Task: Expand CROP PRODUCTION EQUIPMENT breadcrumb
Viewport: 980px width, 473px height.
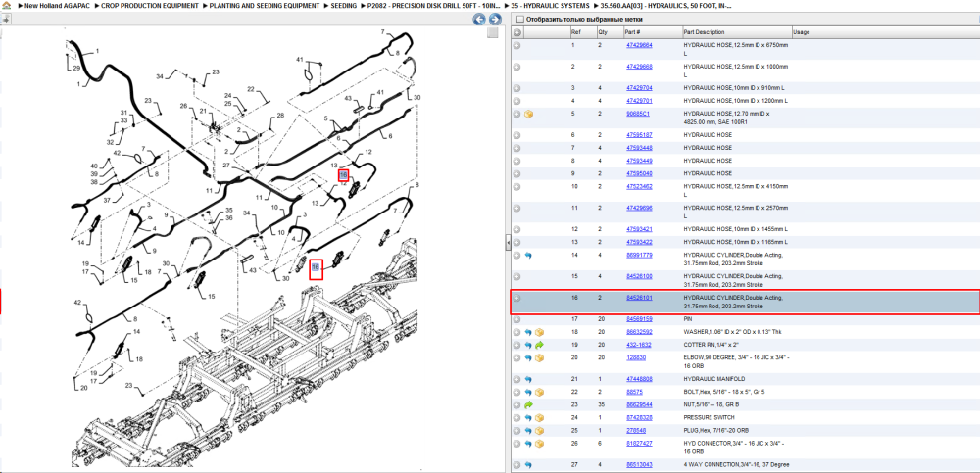Action: point(97,6)
